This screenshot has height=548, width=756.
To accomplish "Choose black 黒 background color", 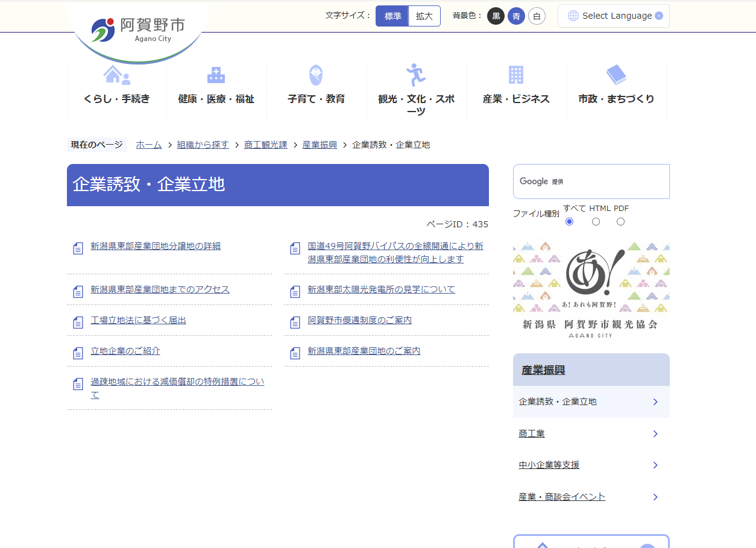I will [x=496, y=16].
